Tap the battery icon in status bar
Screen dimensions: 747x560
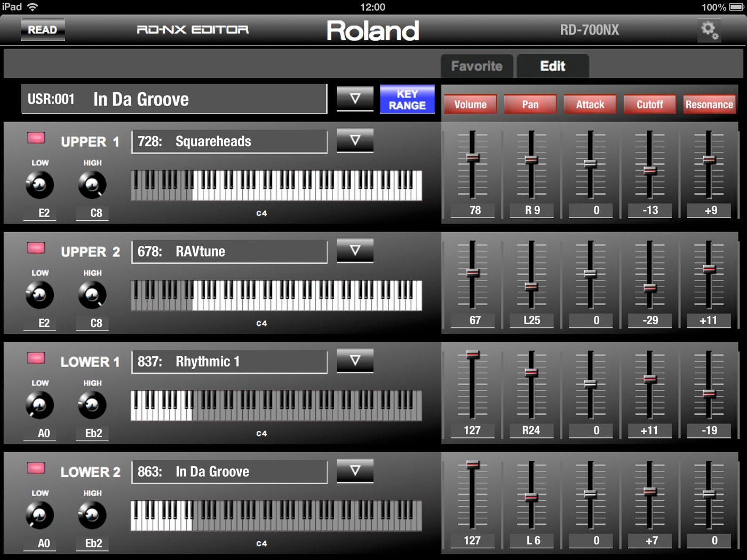coord(736,7)
